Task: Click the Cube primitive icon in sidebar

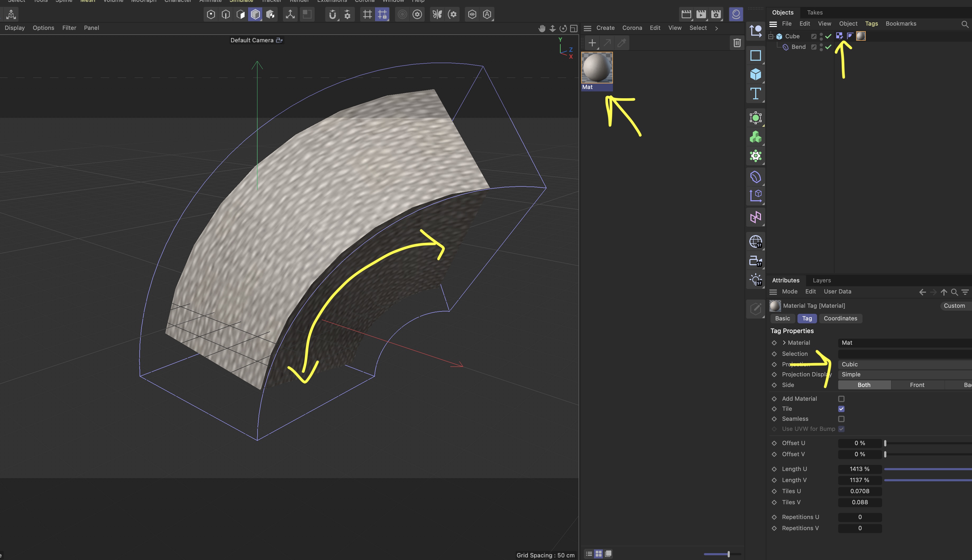Action: coord(755,74)
